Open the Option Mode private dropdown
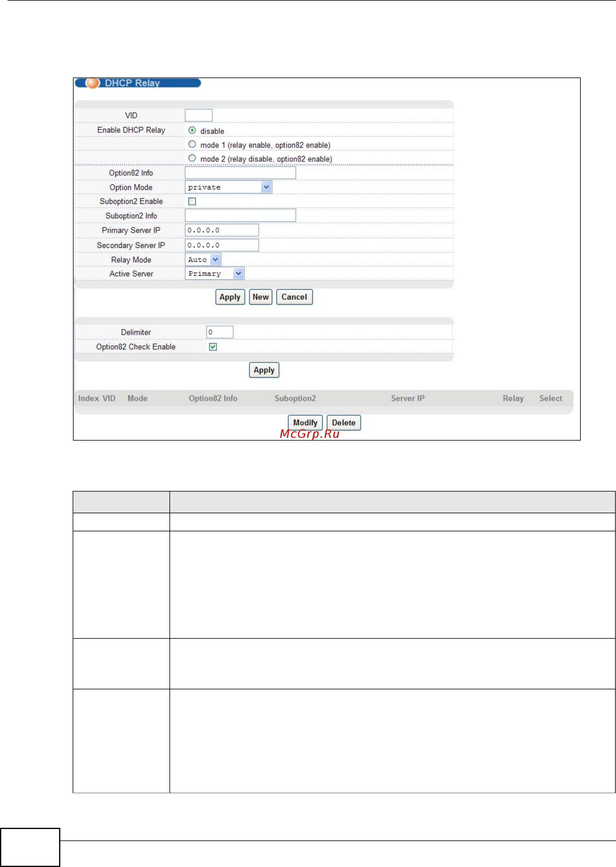The width and height of the screenshot is (616, 867). tap(228, 187)
